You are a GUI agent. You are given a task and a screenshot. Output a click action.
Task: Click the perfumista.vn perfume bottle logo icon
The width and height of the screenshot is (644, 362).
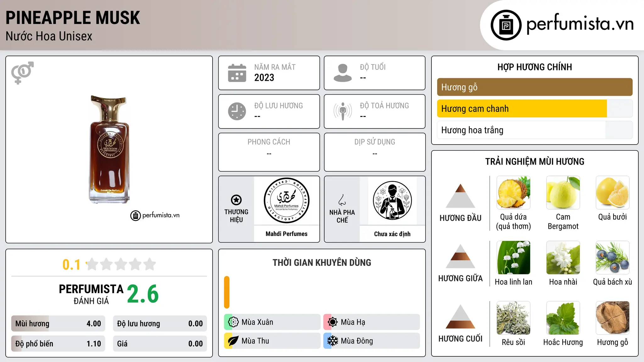[x=506, y=25]
